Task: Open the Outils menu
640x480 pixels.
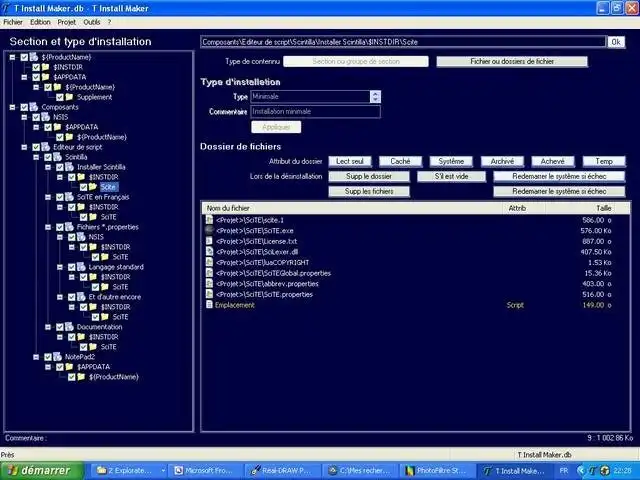Action: click(92, 22)
